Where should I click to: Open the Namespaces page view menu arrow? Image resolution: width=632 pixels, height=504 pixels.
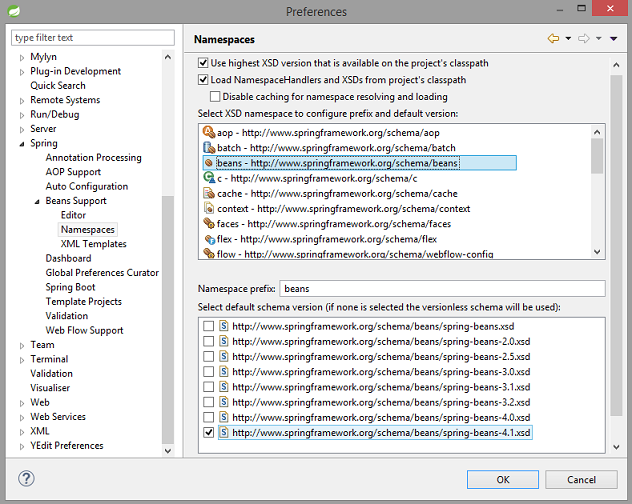click(x=613, y=39)
